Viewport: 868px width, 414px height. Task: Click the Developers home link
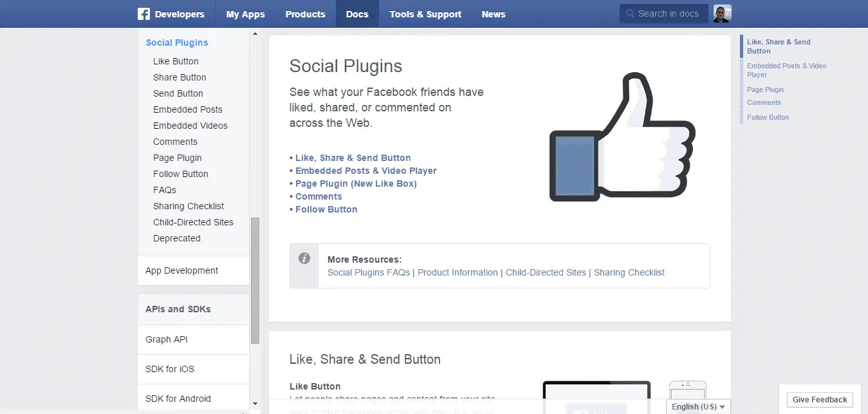coord(180,14)
